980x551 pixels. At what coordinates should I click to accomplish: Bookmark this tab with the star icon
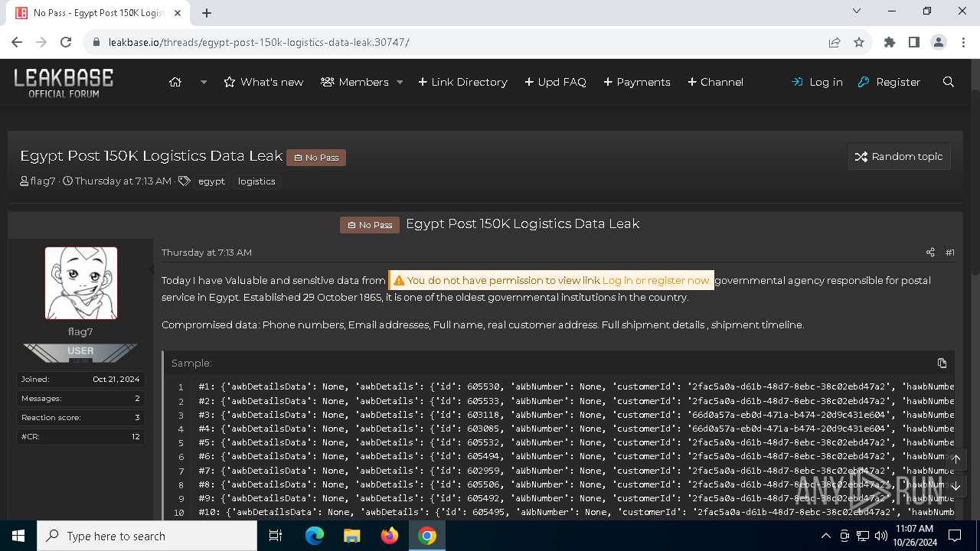click(x=859, y=42)
